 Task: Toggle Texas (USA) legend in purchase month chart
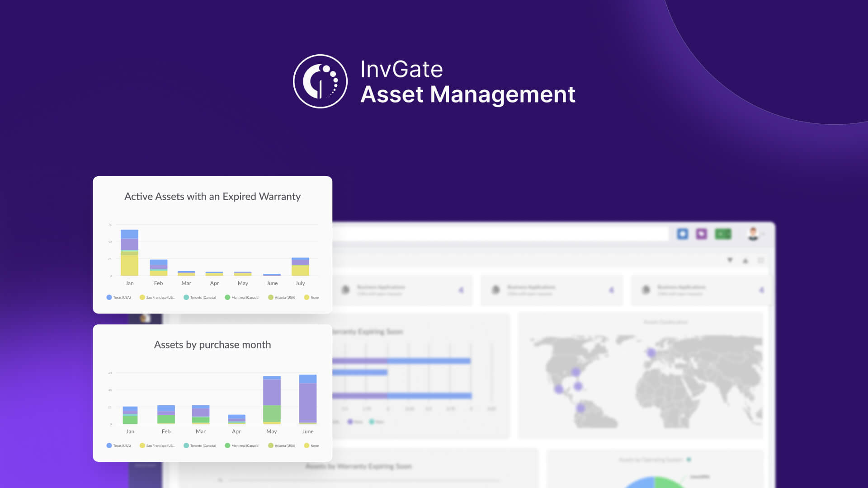coord(118,446)
